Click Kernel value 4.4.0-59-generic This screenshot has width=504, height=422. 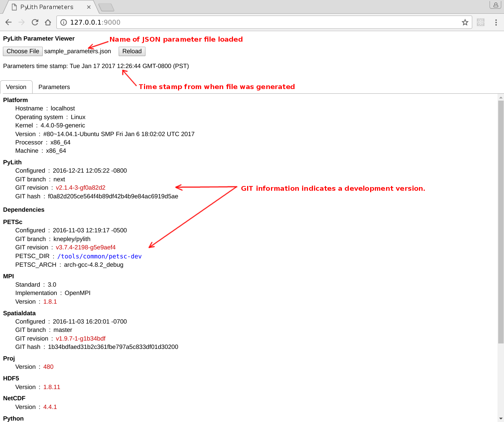(x=63, y=125)
